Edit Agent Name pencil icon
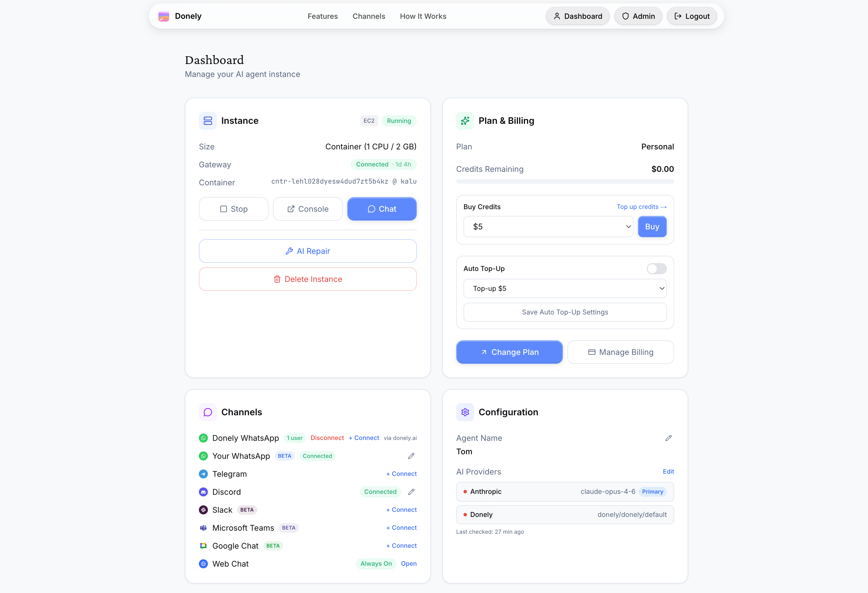 [668, 438]
